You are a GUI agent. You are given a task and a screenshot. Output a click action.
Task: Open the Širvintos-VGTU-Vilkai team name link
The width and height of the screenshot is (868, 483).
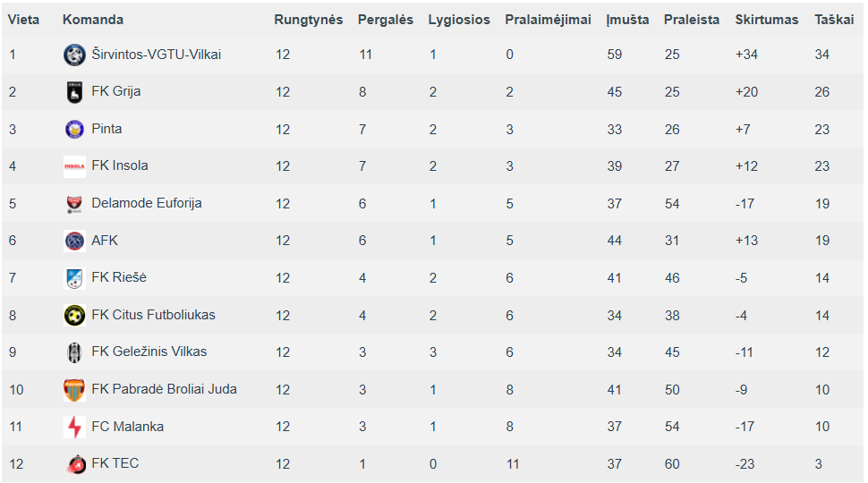coord(156,55)
